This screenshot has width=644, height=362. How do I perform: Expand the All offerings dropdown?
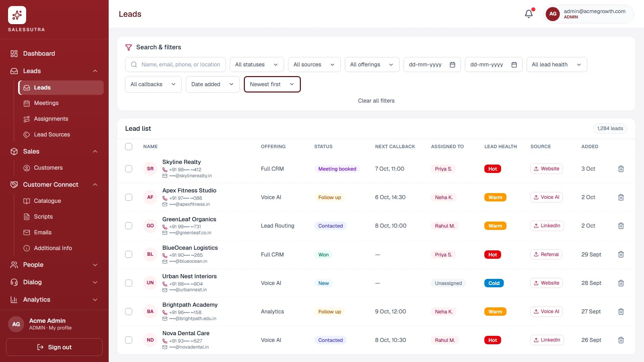tap(372, 64)
